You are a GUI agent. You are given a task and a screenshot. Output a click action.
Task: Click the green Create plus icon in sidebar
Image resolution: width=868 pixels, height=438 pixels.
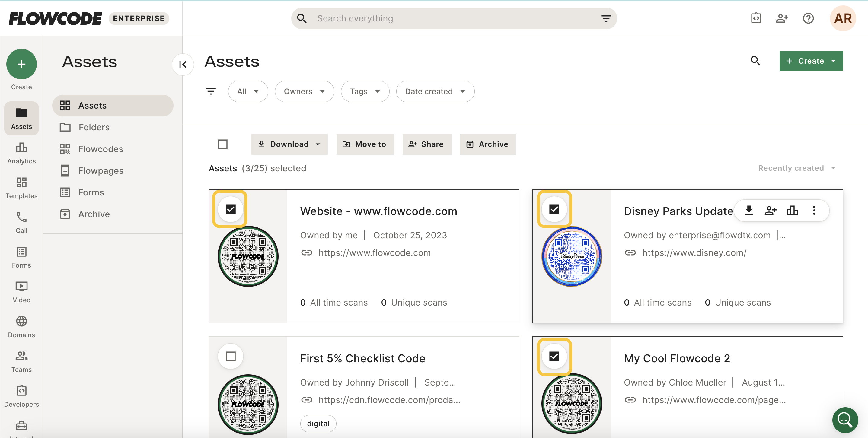click(21, 64)
